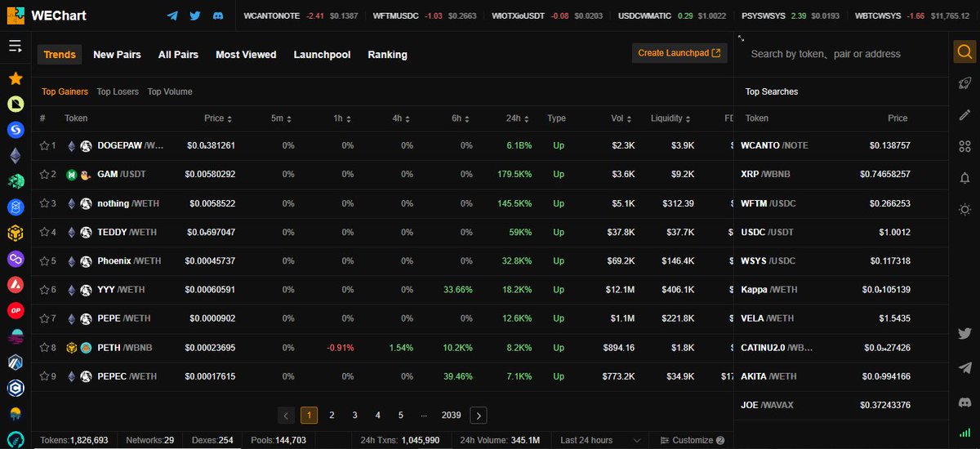Open Telegram link in top header
The height and width of the screenshot is (449, 980).
tap(172, 16)
